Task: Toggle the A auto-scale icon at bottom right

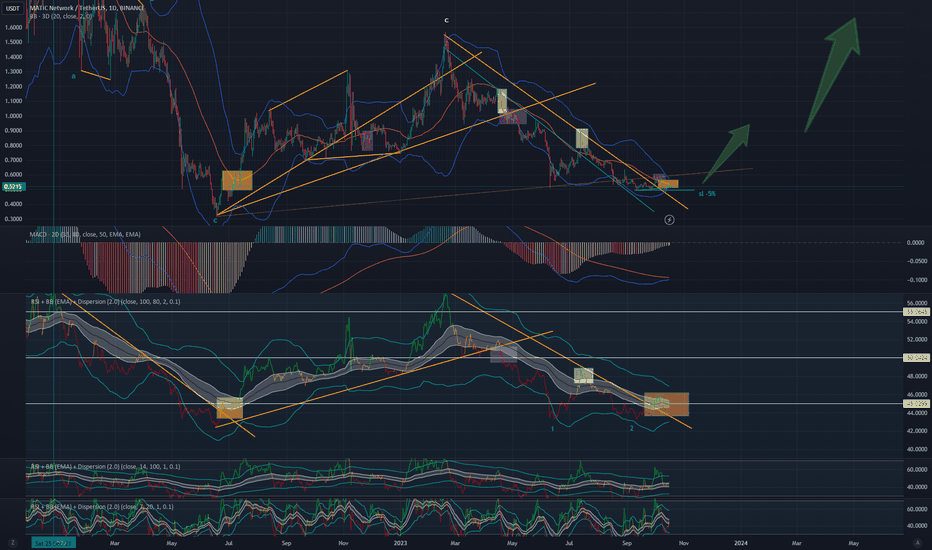Action: coord(917,543)
